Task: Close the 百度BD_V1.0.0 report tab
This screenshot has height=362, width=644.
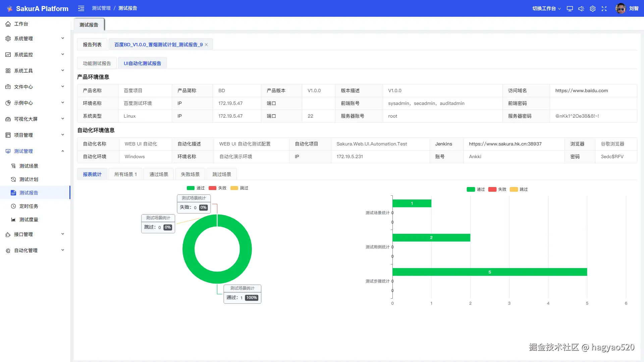Action: [x=206, y=45]
